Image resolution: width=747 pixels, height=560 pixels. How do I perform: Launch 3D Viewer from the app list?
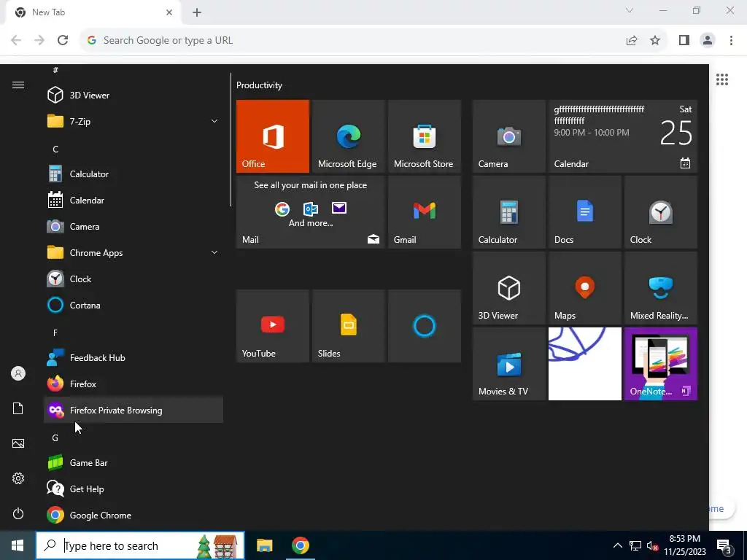pyautogui.click(x=133, y=96)
